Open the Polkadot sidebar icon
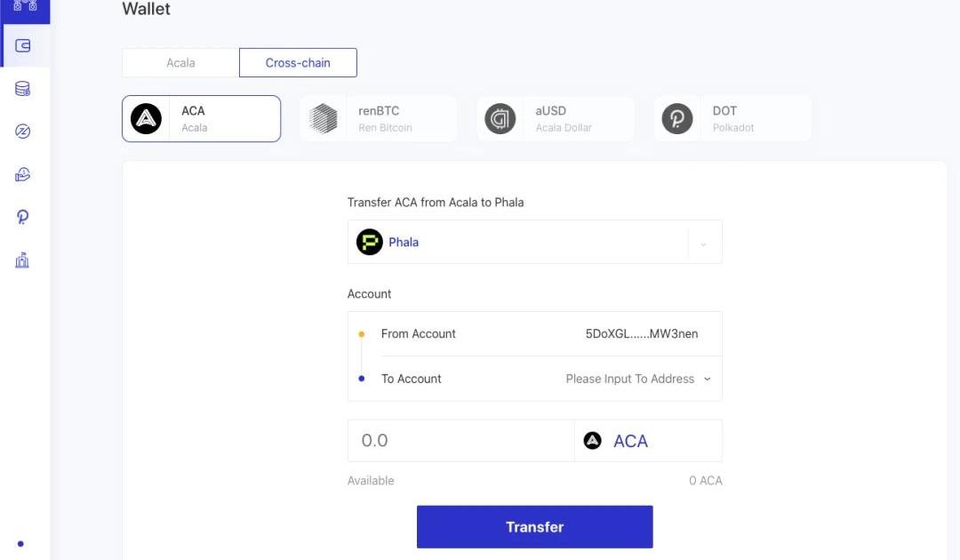Screen dimensions: 960x560 point(22,217)
